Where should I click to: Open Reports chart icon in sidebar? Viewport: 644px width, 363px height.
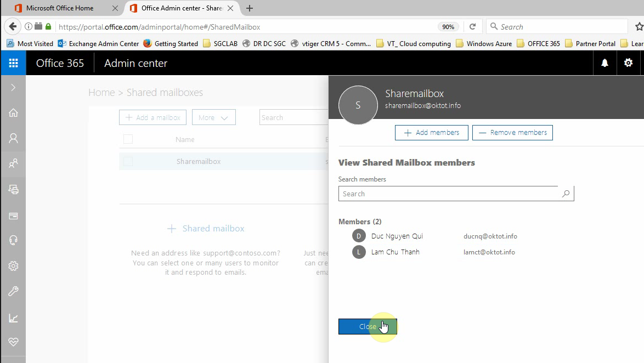(x=13, y=318)
